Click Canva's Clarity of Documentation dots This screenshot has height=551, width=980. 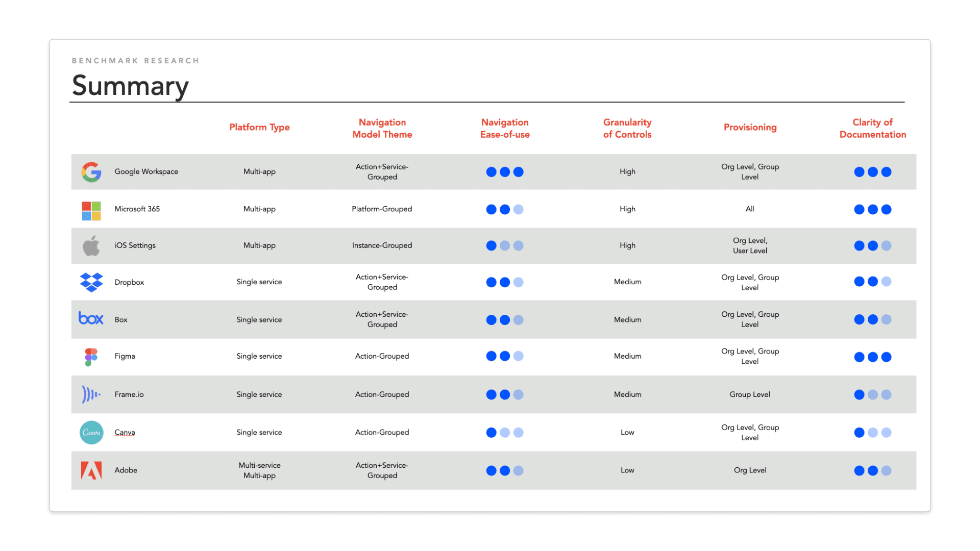pyautogui.click(x=873, y=433)
